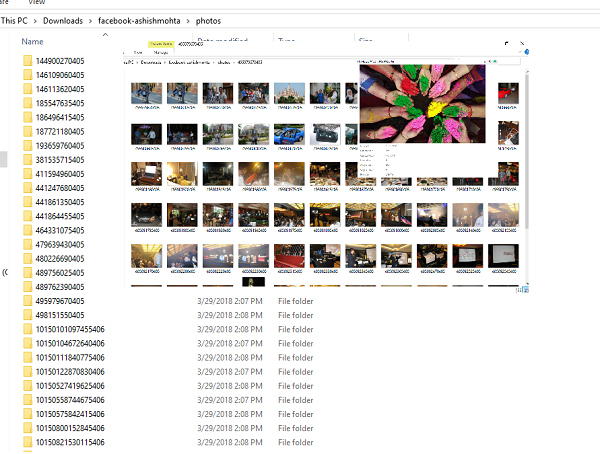600x454 pixels.
Task: Click folder icon beside 146113620405
Action: 28,89
